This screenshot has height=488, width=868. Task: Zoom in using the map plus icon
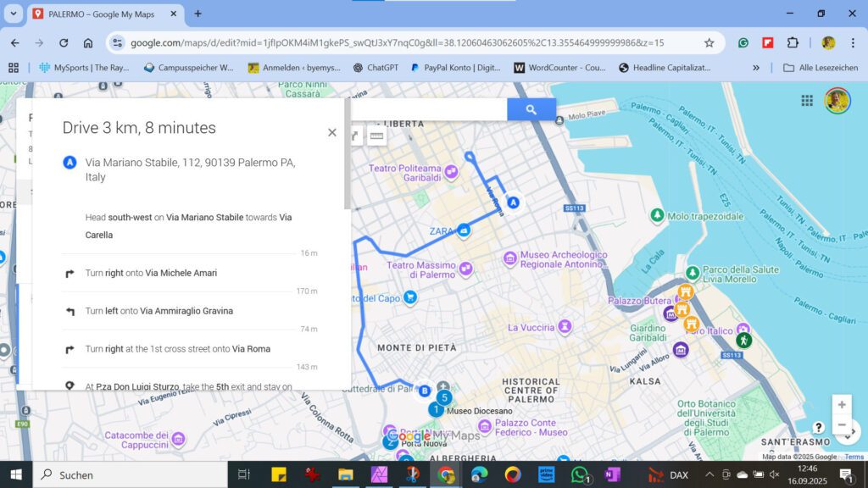tap(842, 404)
